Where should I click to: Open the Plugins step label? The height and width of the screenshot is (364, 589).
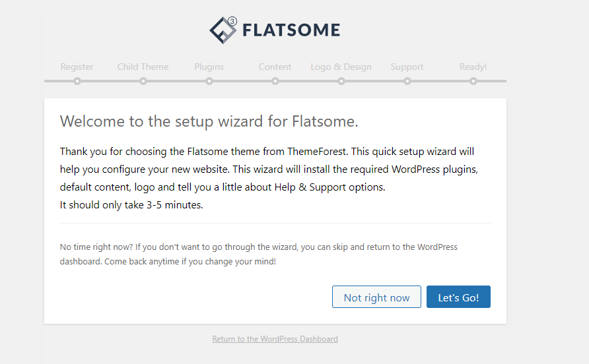coord(209,67)
